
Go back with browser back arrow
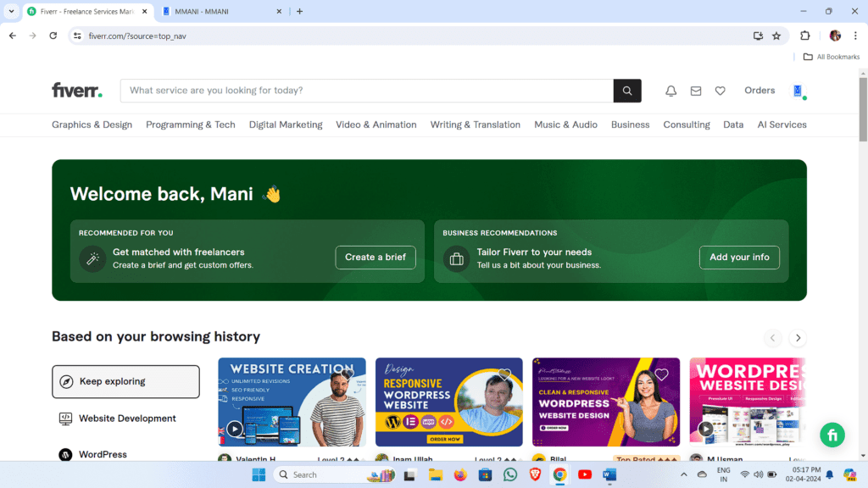13,36
